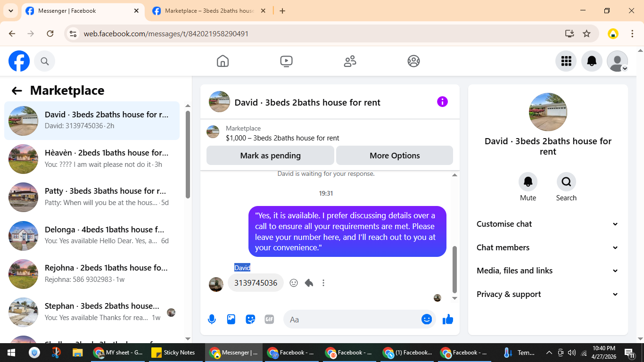Image resolution: width=644 pixels, height=362 pixels.
Task: Reload the page
Action: point(50,33)
